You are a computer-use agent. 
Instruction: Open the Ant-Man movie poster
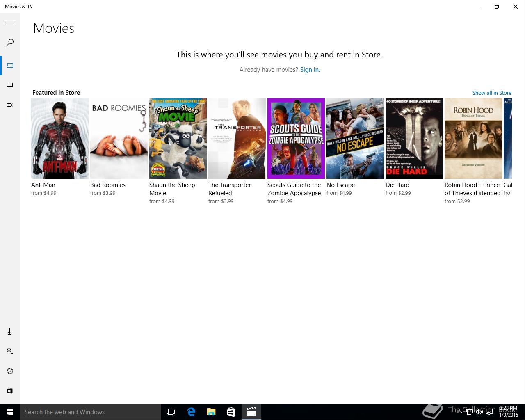point(60,139)
